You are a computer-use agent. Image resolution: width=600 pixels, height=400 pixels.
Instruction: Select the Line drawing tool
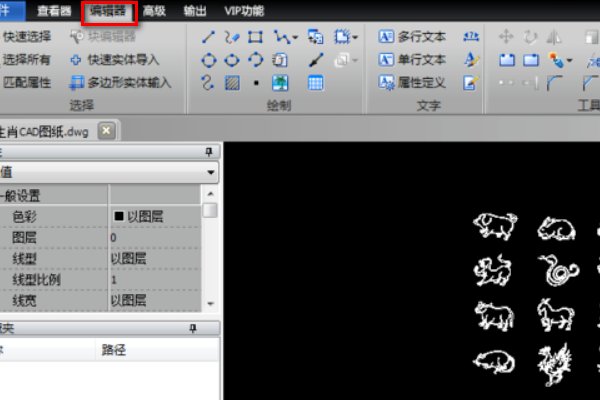tap(208, 37)
